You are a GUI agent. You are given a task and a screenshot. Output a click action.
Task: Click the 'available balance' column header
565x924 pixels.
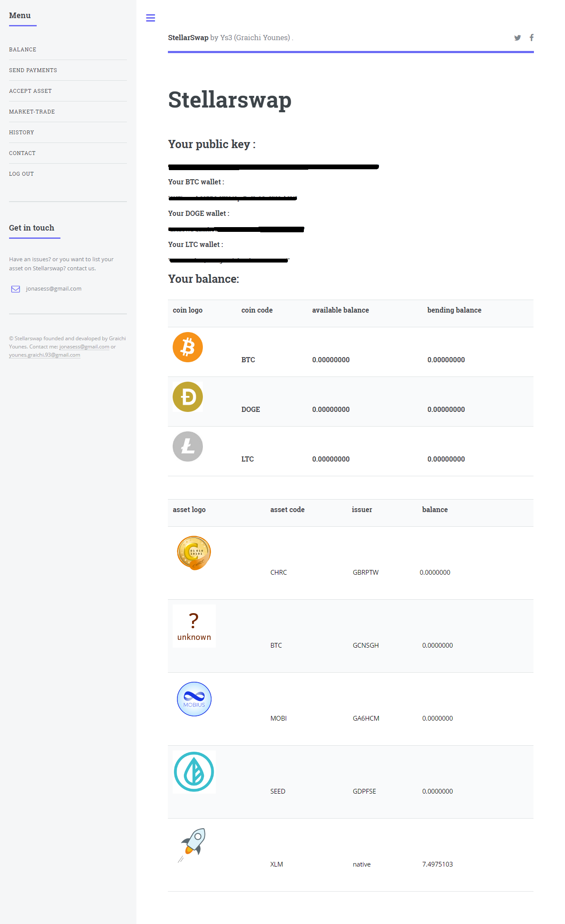click(x=341, y=310)
